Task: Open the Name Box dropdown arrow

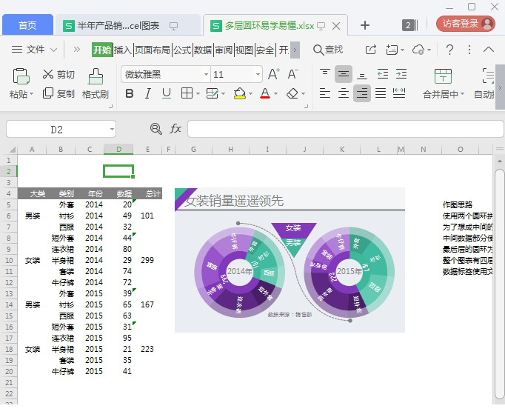Action: click(x=112, y=129)
